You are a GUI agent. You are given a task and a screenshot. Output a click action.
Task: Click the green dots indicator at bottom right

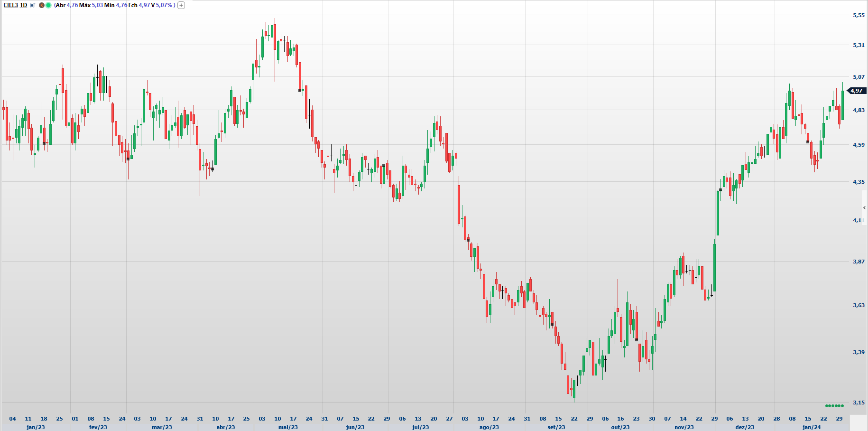(834, 406)
